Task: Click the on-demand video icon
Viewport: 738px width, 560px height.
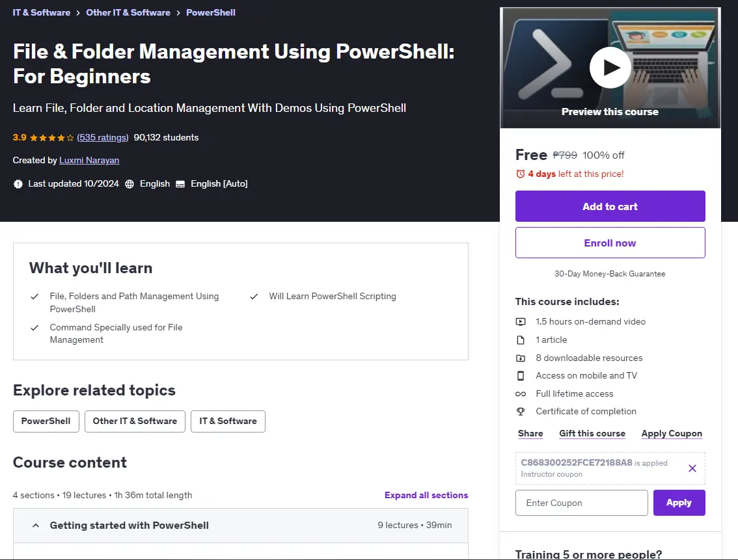Action: click(x=521, y=321)
